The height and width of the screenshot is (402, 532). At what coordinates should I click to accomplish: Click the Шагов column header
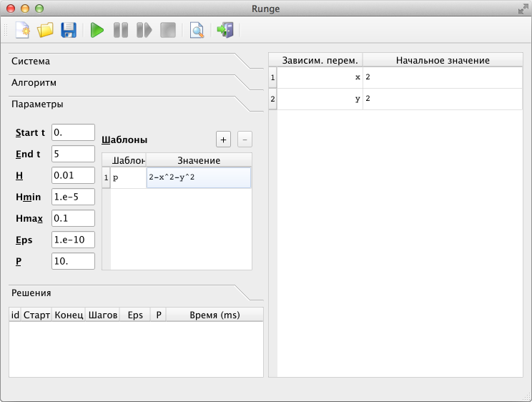(x=102, y=315)
